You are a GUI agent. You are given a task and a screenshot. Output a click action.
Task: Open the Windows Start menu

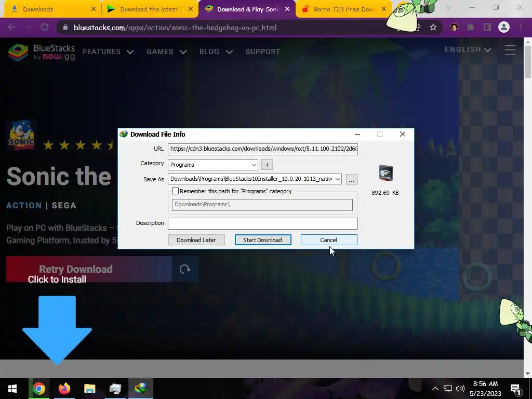click(12, 389)
